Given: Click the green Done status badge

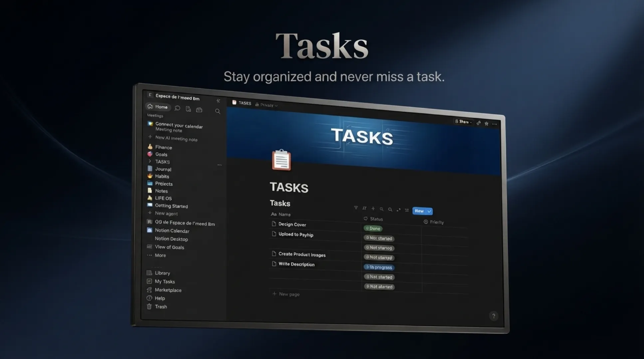Looking at the screenshot, I should point(373,228).
